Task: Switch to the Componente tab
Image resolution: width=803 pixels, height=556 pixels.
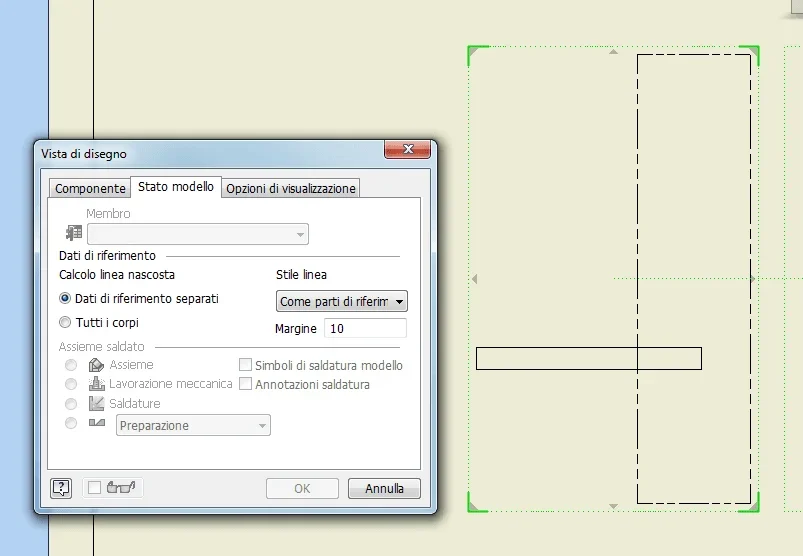Action: pyautogui.click(x=90, y=188)
